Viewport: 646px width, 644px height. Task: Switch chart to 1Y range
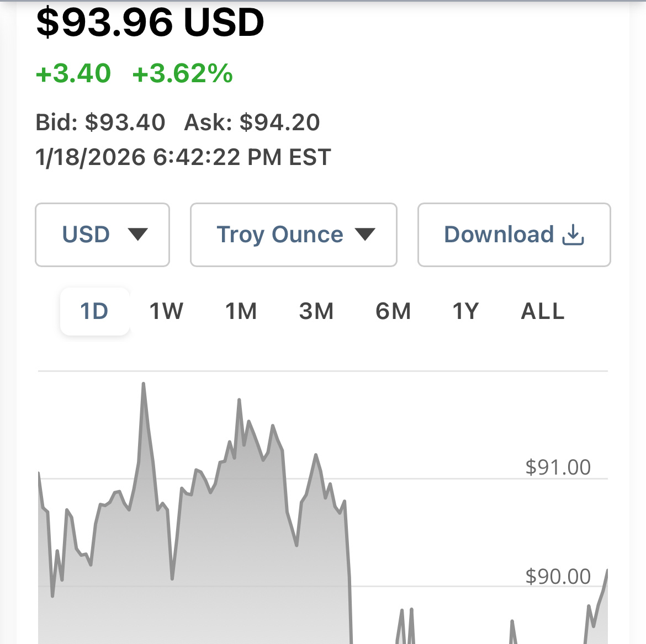click(465, 311)
